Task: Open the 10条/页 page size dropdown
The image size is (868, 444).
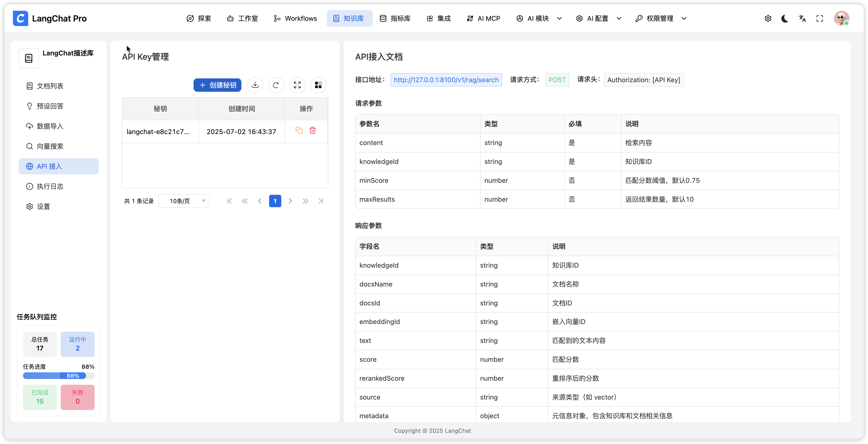Action: click(184, 201)
